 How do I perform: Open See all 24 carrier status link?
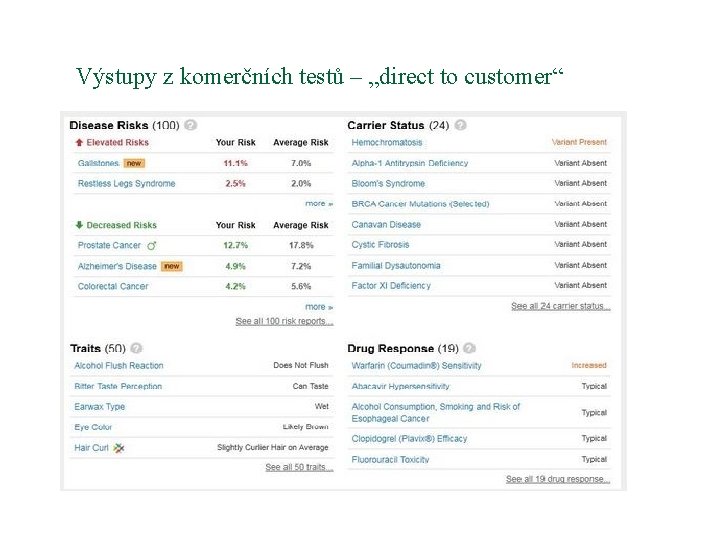point(561,306)
